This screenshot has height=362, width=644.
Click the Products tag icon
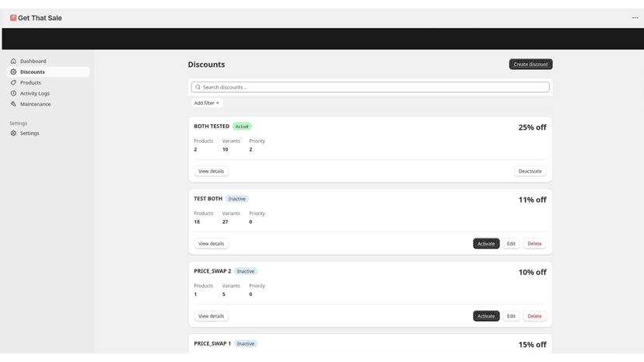coord(13,82)
